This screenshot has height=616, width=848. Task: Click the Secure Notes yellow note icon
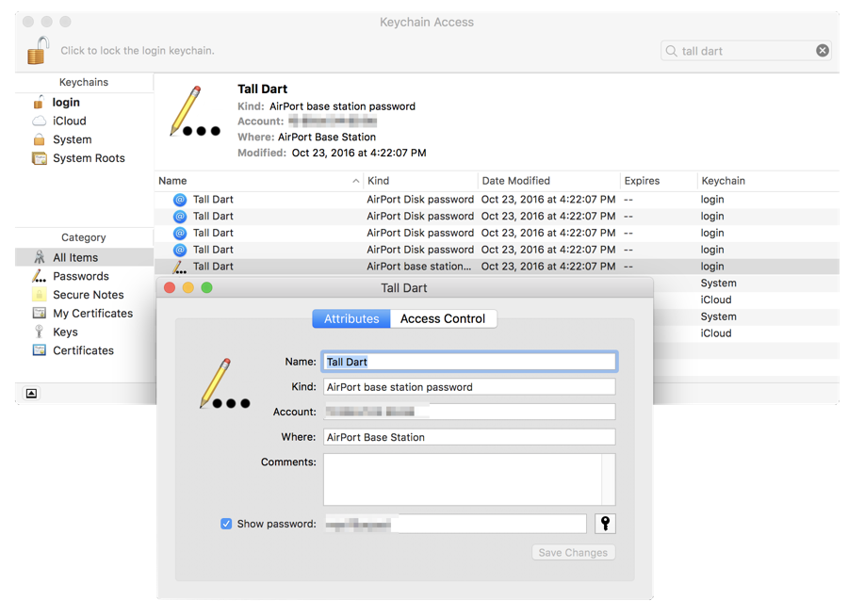39,295
